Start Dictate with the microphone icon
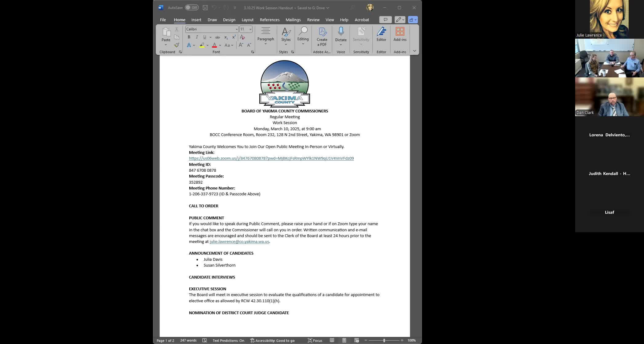This screenshot has width=644, height=344. [x=341, y=32]
